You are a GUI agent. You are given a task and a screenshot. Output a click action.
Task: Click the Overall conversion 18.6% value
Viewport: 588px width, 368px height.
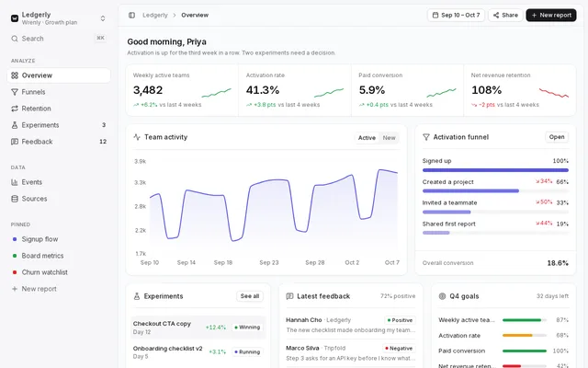pos(558,263)
